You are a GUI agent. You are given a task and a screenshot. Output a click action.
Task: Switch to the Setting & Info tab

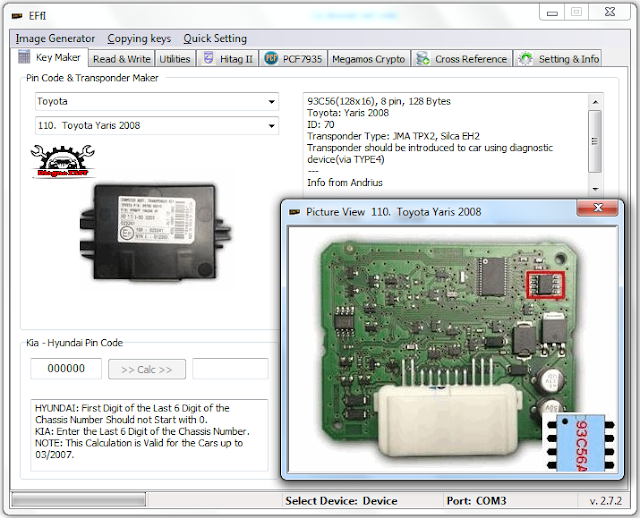click(x=558, y=59)
